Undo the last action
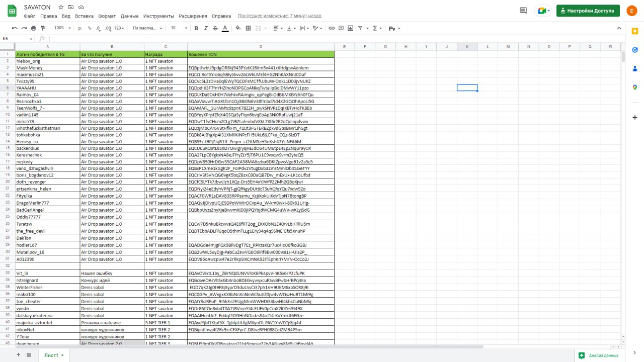This screenshot has height=362, width=644. coord(15,28)
